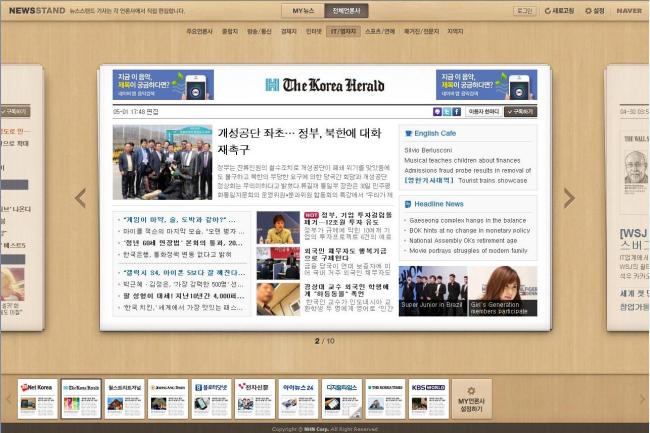Open the 개성공단 좌초 headline article

coord(299,141)
